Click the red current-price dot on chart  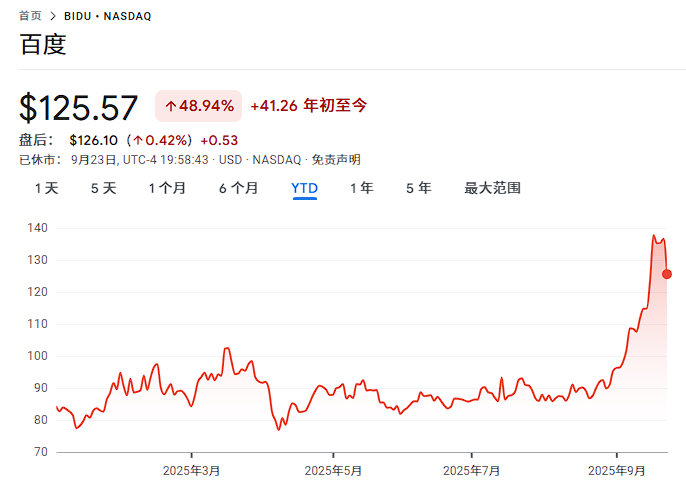click(667, 274)
